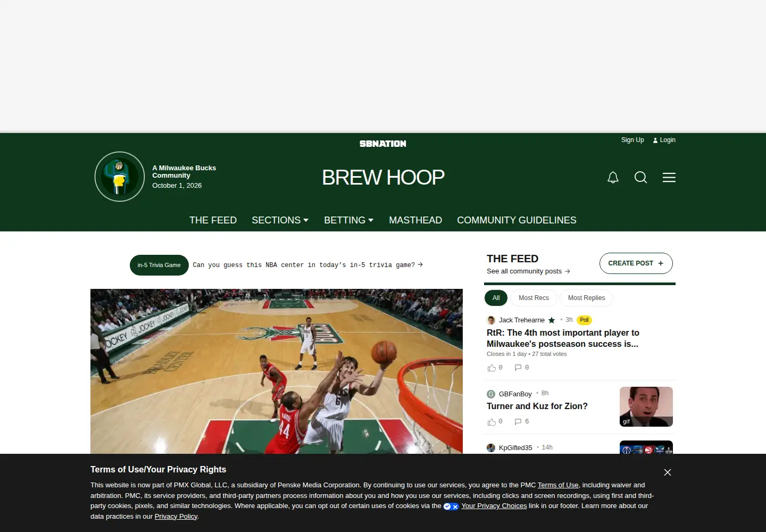Click GBFanBoy's avatar icon
766x532 pixels.
click(491, 394)
